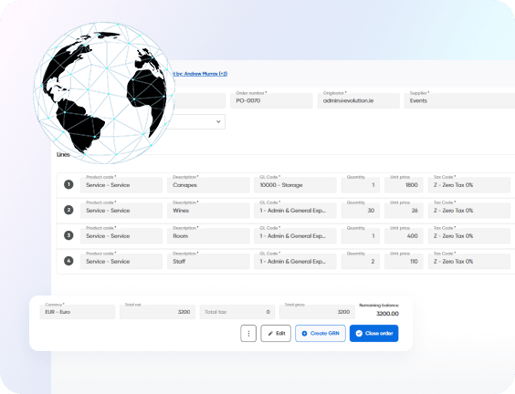Image resolution: width=515 pixels, height=394 pixels.
Task: Open GL Code field in Room row
Action: click(x=295, y=236)
